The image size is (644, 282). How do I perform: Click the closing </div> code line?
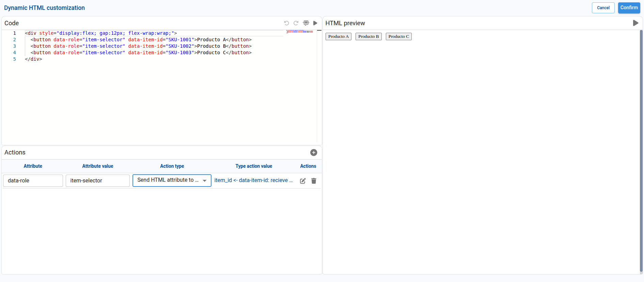33,59
